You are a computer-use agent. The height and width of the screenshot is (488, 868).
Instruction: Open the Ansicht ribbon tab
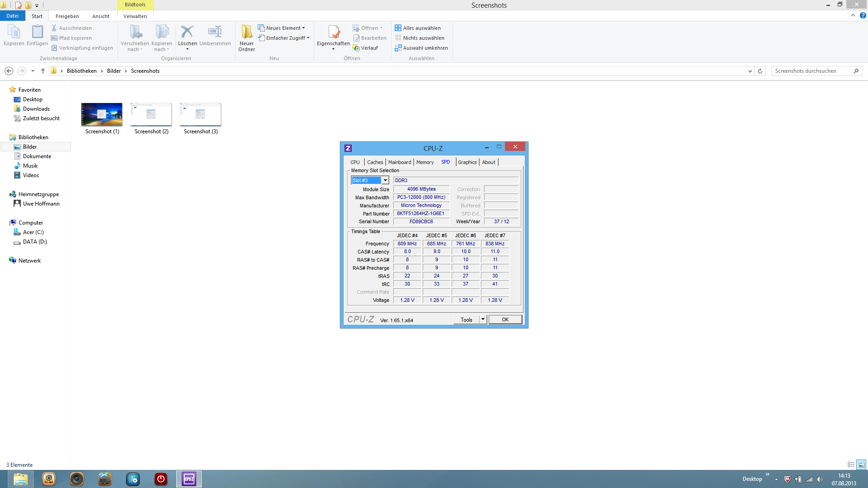pos(100,16)
